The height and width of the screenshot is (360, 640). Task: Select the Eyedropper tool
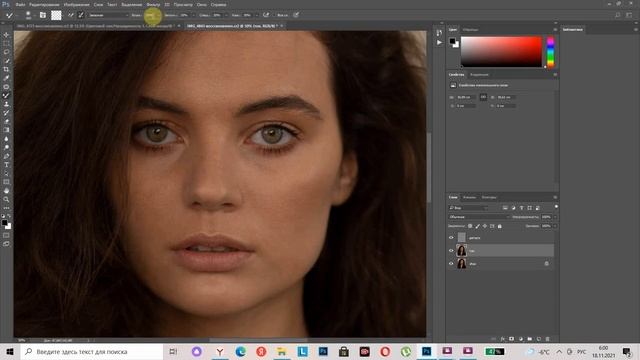point(6,78)
